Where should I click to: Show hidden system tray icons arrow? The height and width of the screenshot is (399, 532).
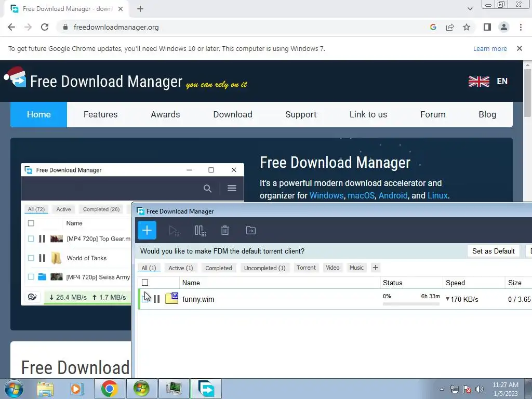click(x=442, y=389)
